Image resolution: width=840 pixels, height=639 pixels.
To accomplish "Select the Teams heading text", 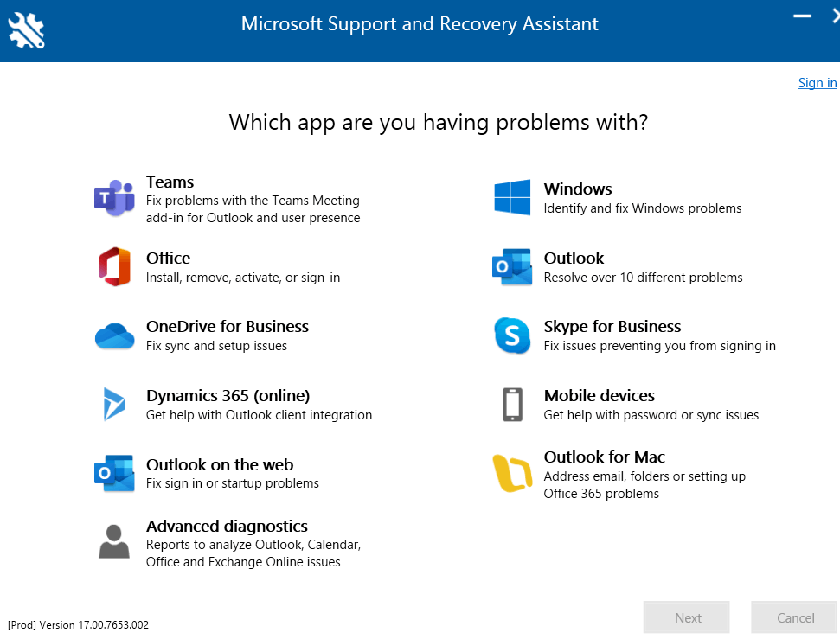I will [170, 182].
